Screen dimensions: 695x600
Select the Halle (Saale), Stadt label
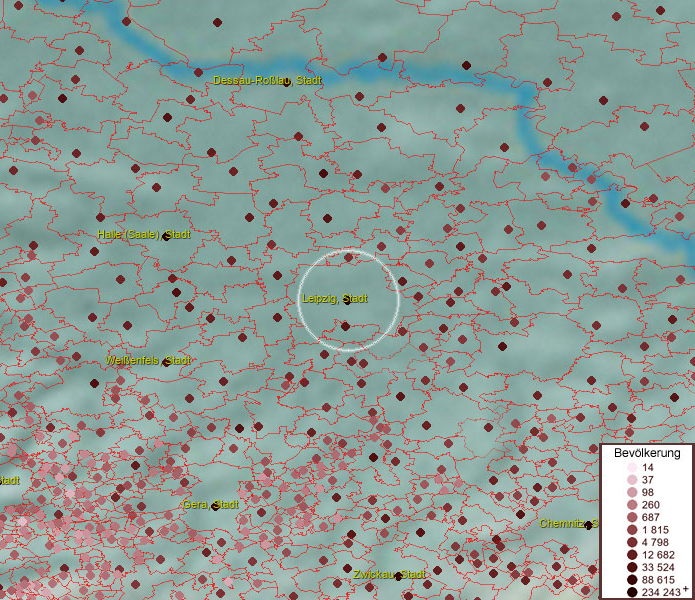coord(144,234)
